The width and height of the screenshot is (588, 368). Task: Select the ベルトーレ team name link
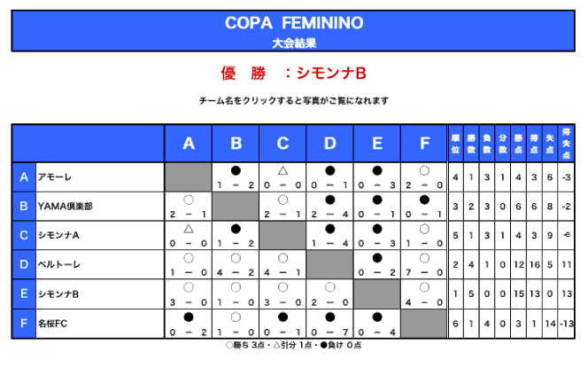[x=57, y=264]
